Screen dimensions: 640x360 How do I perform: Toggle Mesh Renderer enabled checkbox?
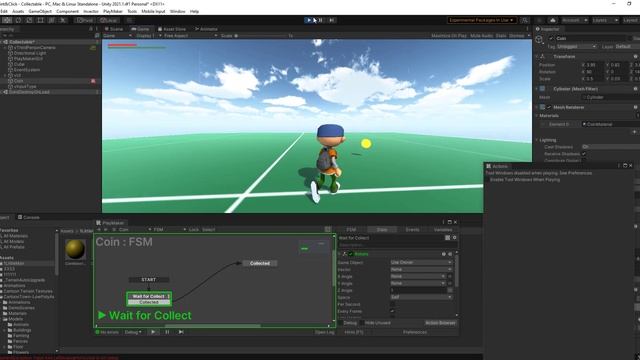coord(549,107)
